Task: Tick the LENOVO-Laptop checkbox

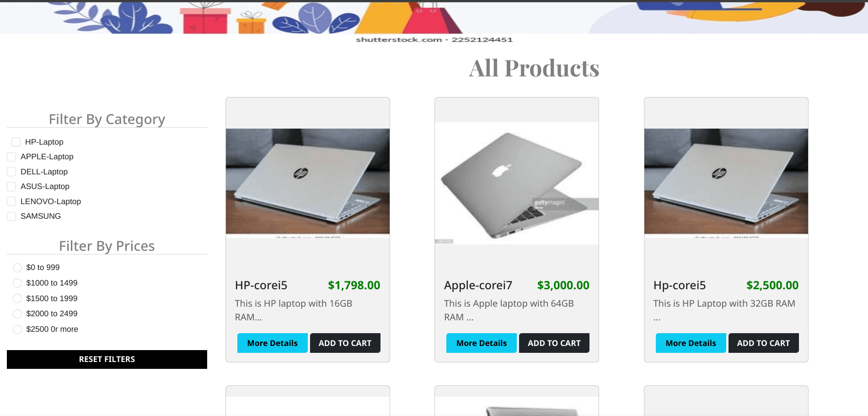Action: (x=11, y=201)
